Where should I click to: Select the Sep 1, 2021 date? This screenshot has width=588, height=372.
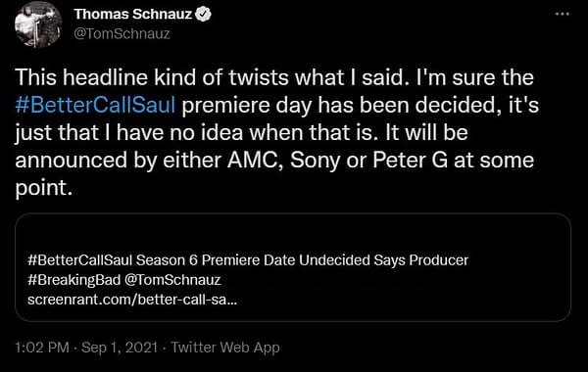click(x=120, y=348)
